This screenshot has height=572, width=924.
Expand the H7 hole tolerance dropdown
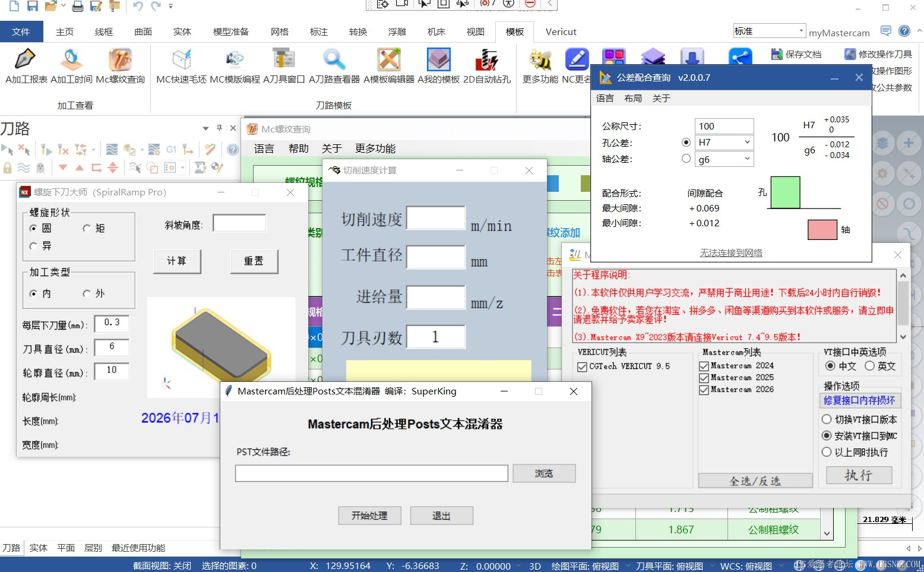[x=747, y=143]
